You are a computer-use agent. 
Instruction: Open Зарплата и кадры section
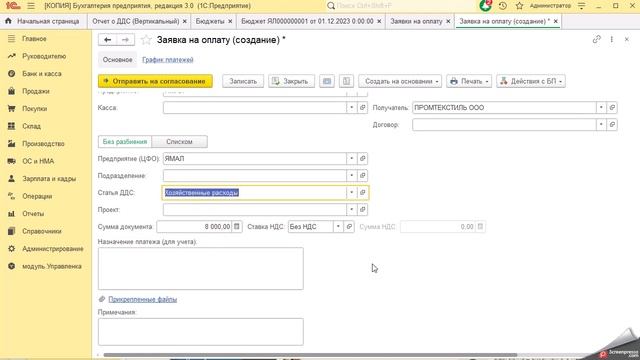coord(49,179)
